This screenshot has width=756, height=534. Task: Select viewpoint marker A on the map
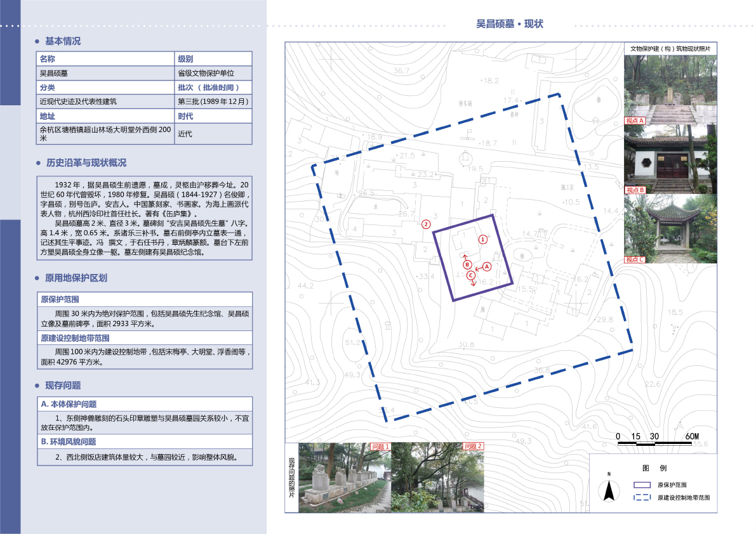pos(486,267)
